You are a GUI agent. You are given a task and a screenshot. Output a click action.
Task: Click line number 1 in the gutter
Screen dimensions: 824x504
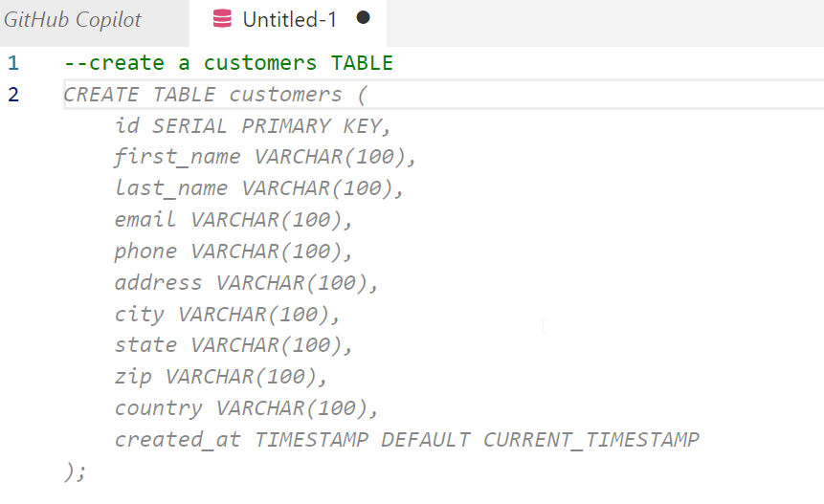point(13,63)
